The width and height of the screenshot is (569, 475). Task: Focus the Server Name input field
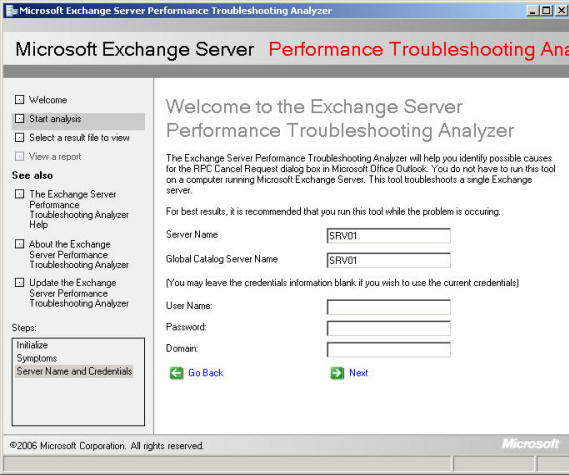[389, 236]
